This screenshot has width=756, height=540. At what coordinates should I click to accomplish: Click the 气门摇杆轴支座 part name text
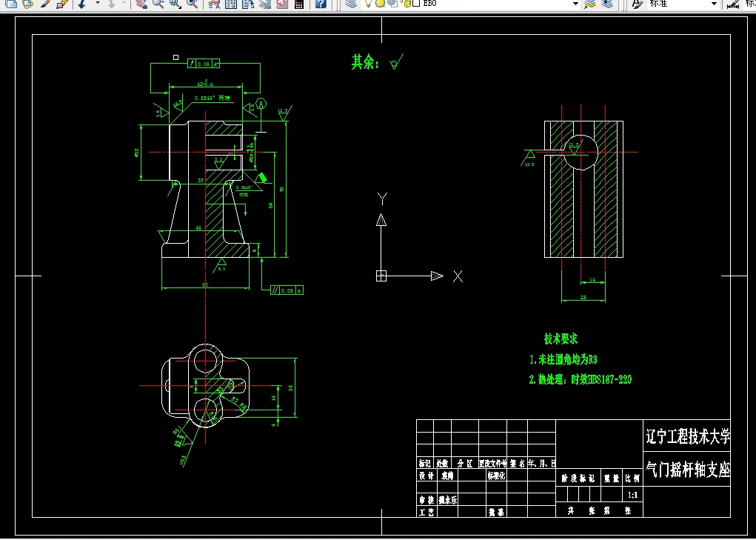pyautogui.click(x=688, y=470)
